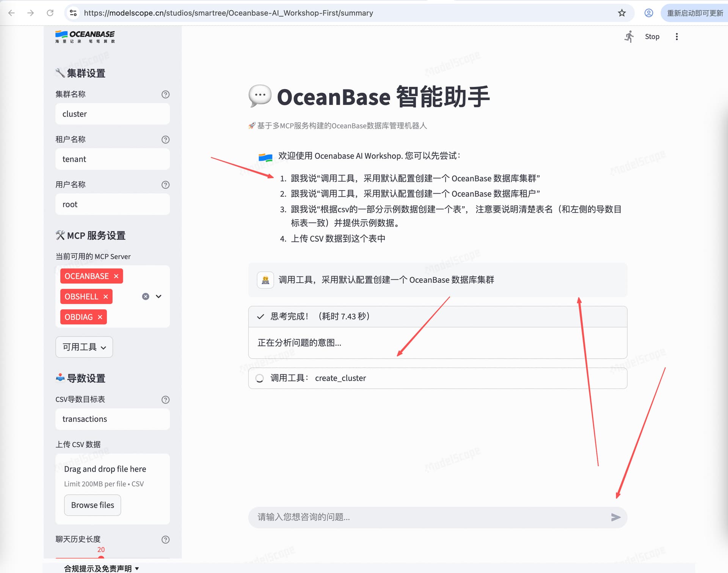Collapse the 思考完成 status expander
Screen dimensions: 728x573
(438, 316)
